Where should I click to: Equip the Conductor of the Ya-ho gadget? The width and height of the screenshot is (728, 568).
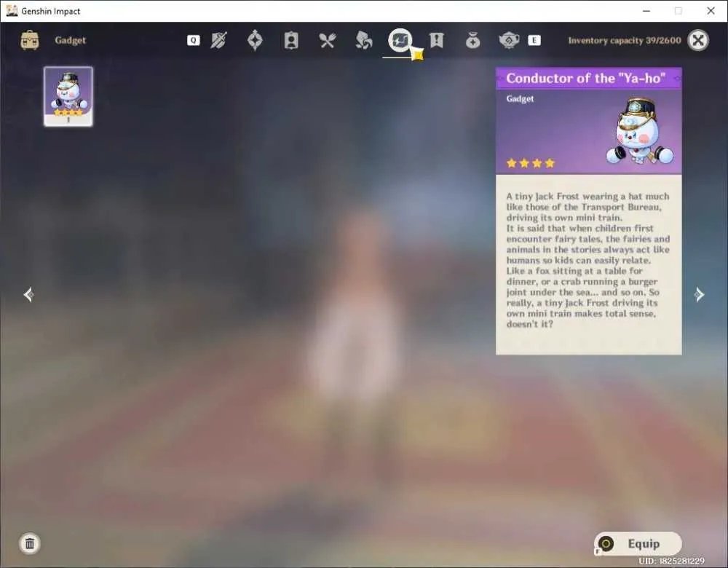click(638, 543)
